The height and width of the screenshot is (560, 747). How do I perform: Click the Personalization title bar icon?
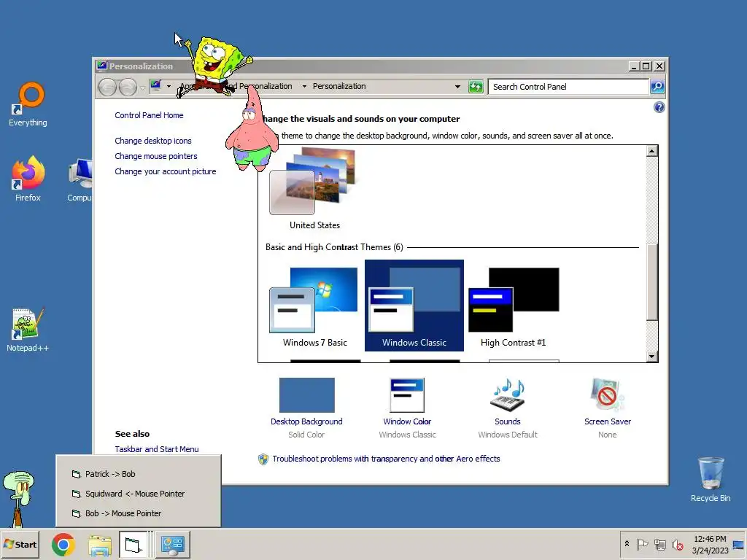coord(101,66)
